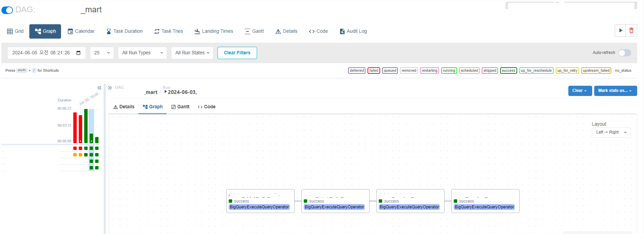Toggle the DAG pause switch
Image resolution: width=644 pixels, height=234 pixels.
click(7, 10)
